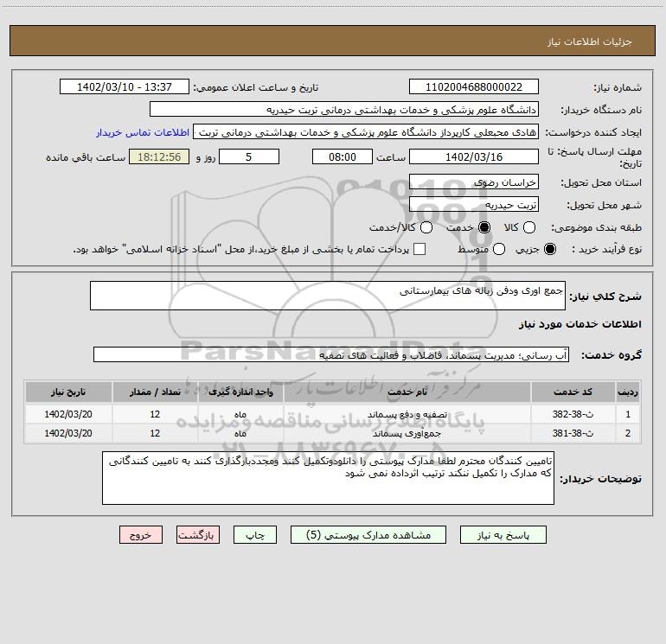The height and width of the screenshot is (644, 666).
Task: Open مشاهده مدارک پیوستی (5) button
Action: (368, 535)
